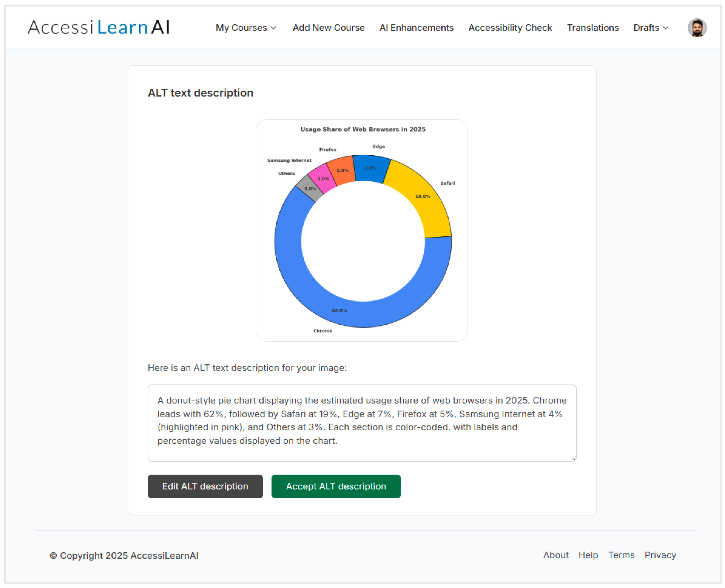Image resolution: width=725 pixels, height=588 pixels.
Task: Expand the Drafts dropdown menu
Action: coord(650,28)
